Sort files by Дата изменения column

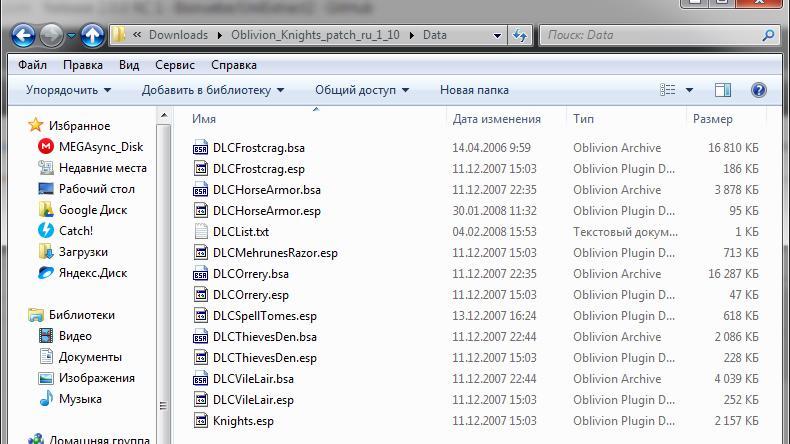click(496, 119)
